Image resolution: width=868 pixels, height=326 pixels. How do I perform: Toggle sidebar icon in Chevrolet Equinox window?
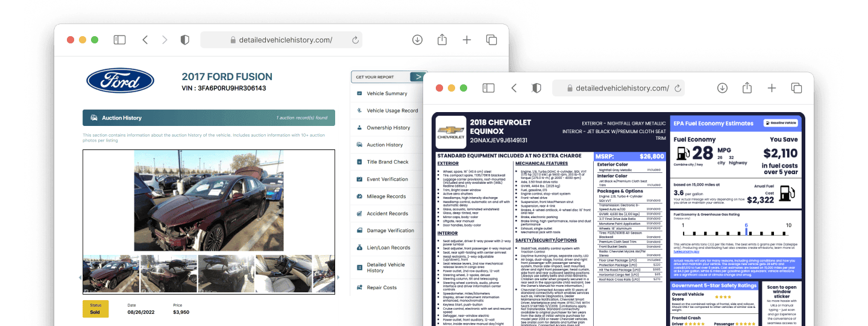coord(488,88)
